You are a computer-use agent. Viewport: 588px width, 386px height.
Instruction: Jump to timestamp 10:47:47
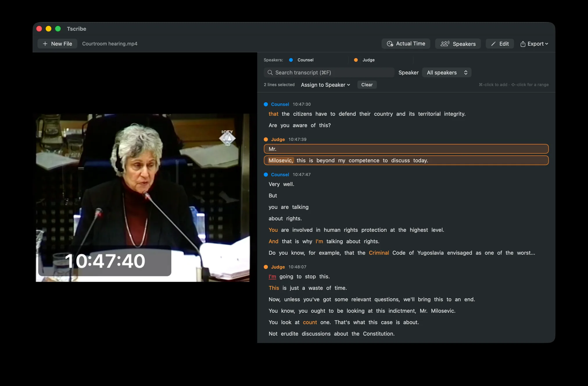tap(302, 174)
